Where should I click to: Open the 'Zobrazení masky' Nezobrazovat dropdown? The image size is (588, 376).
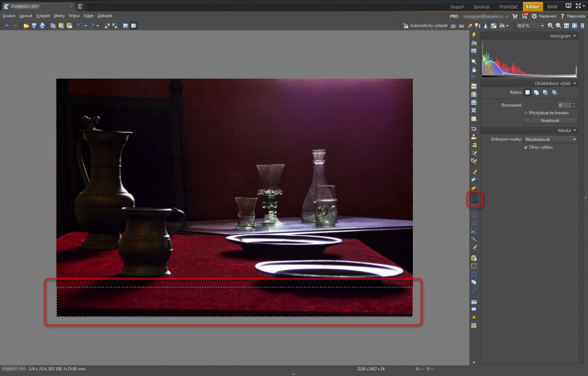550,139
